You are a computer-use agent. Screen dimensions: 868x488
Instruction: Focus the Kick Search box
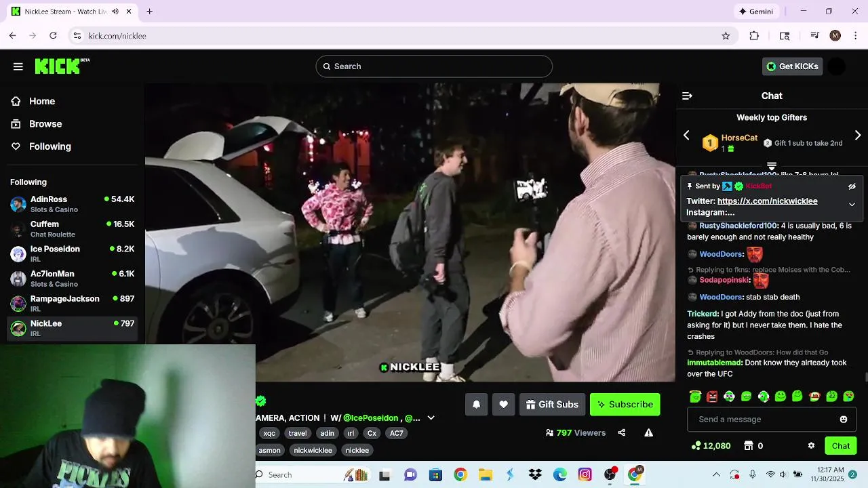click(434, 66)
